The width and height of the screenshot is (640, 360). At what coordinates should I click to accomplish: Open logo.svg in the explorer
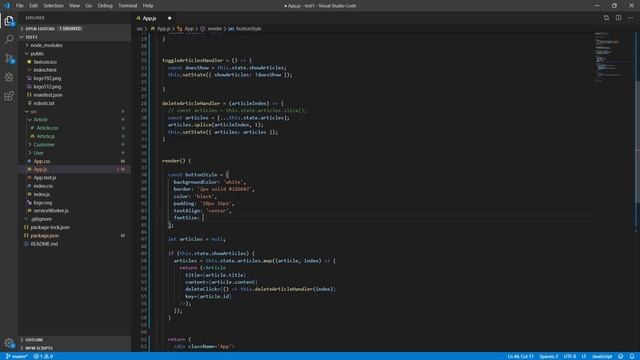pyautogui.click(x=74, y=202)
